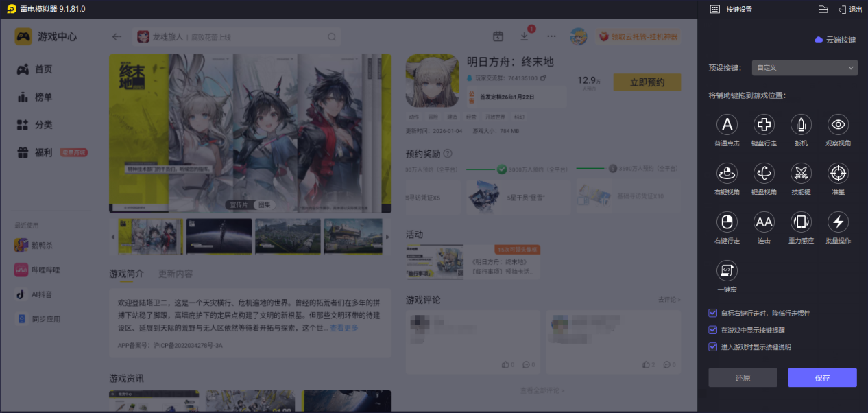Viewport: 868px width, 413px height.
Task: Open 分类 categories in Game Center sidebar
Action: click(35, 125)
